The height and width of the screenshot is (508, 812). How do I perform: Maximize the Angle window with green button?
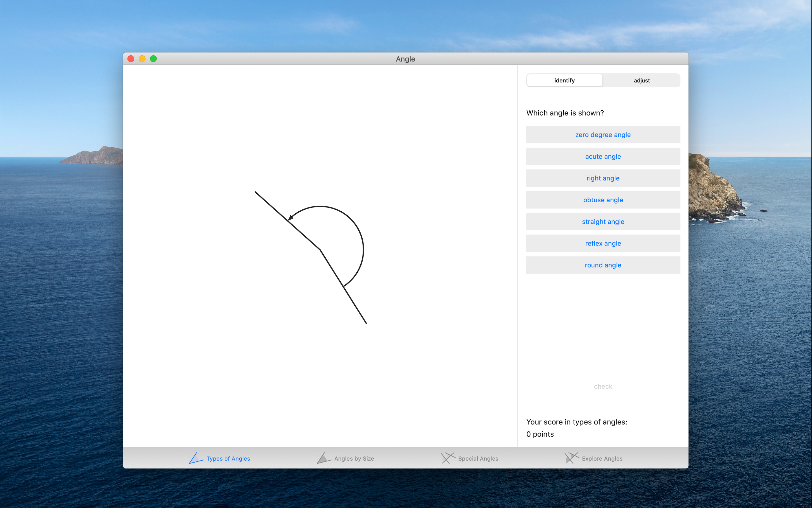point(153,59)
